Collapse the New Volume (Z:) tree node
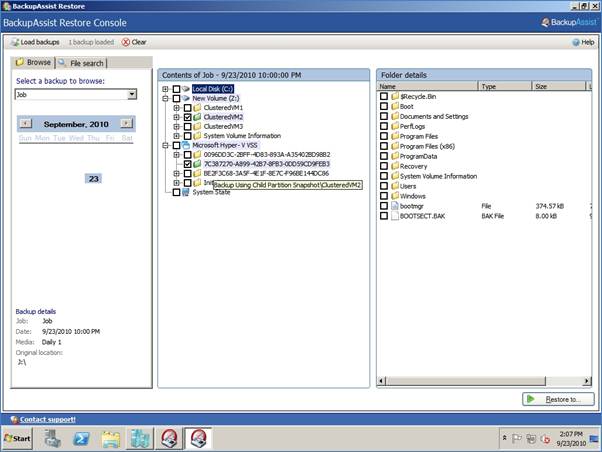Image resolution: width=602 pixels, height=452 pixels. click(x=165, y=98)
